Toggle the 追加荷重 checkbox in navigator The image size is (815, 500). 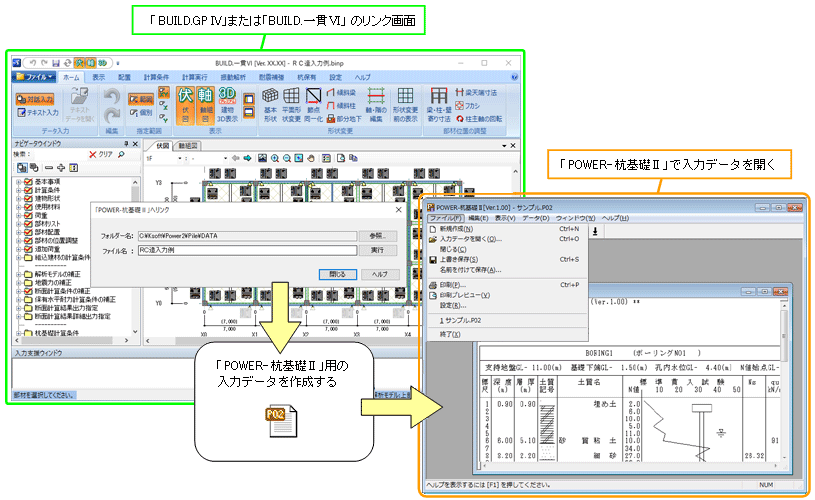[29, 249]
